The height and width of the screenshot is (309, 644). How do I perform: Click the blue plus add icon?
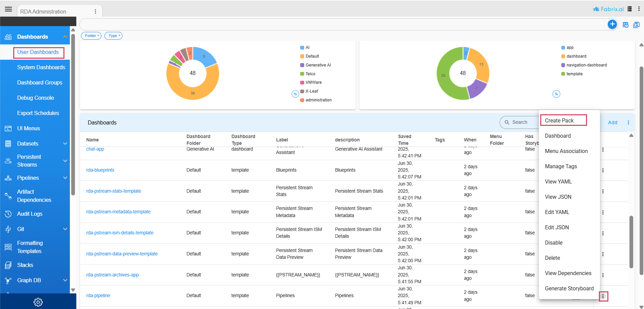tap(612, 24)
